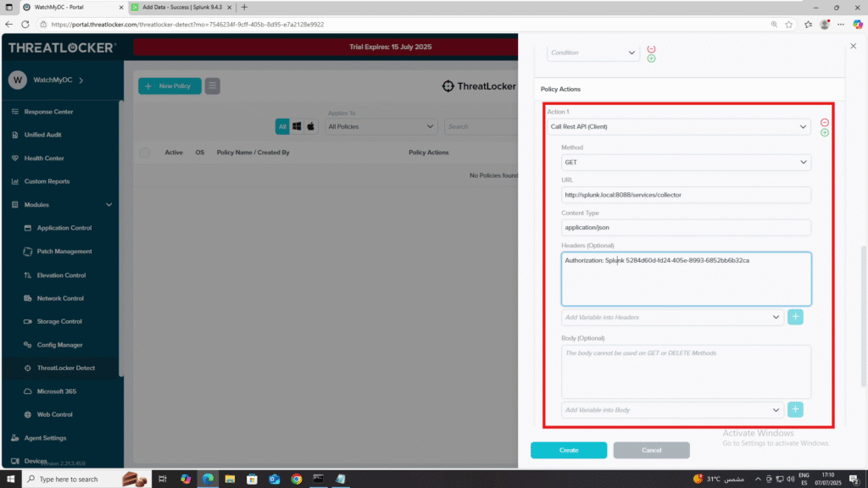The width and height of the screenshot is (868, 488).
Task: Click the browser back arrow
Action: (8, 25)
